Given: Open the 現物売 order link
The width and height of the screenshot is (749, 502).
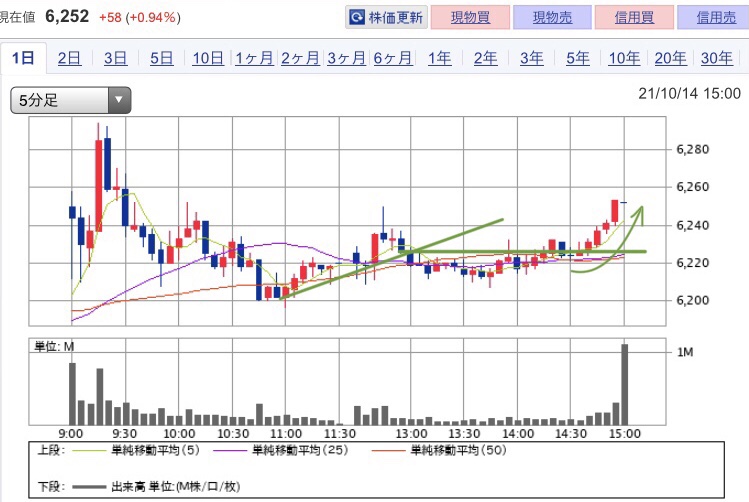Looking at the screenshot, I should click(552, 18).
